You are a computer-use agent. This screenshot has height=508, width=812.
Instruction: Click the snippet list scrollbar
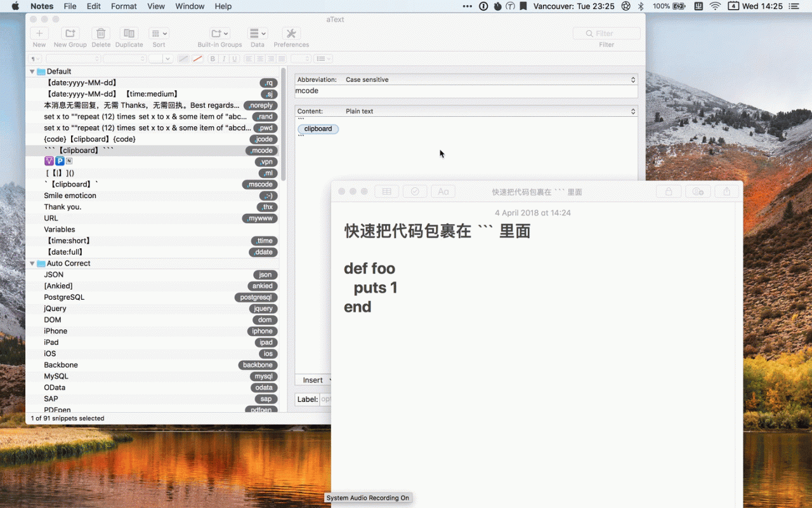click(x=284, y=124)
